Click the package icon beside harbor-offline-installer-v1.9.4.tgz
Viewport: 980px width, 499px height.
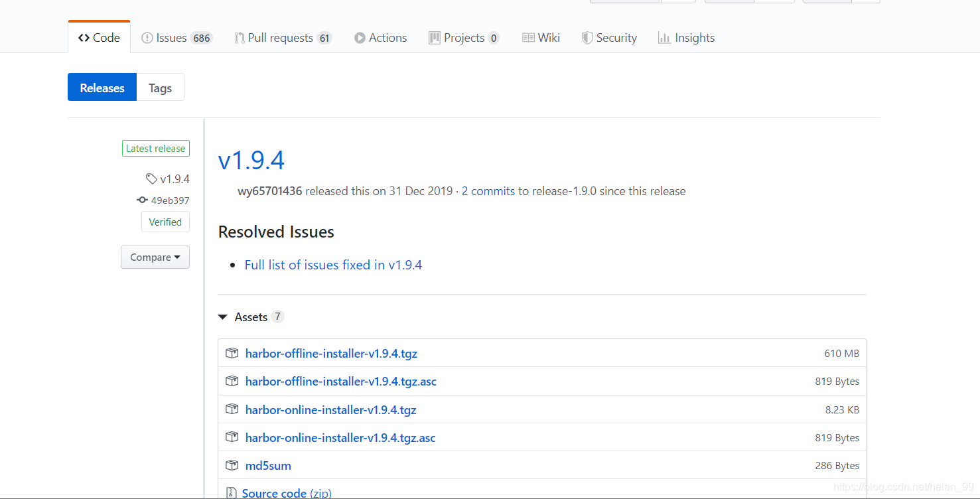click(x=232, y=354)
